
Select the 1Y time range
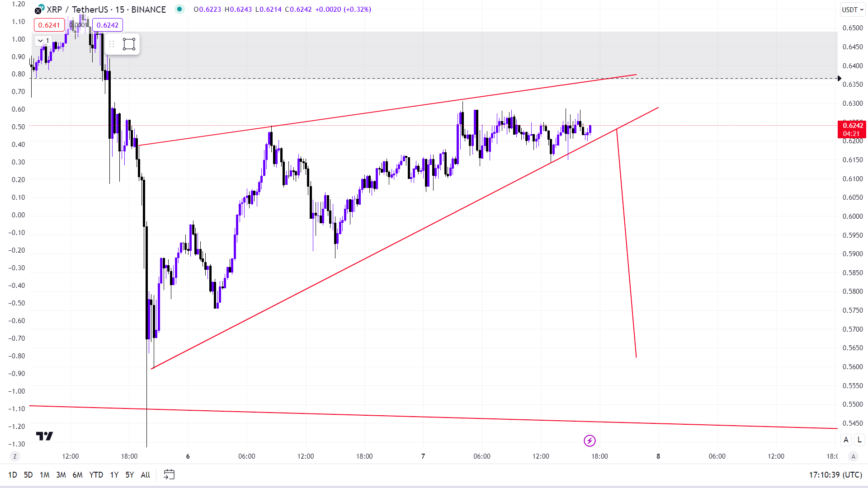(x=114, y=475)
